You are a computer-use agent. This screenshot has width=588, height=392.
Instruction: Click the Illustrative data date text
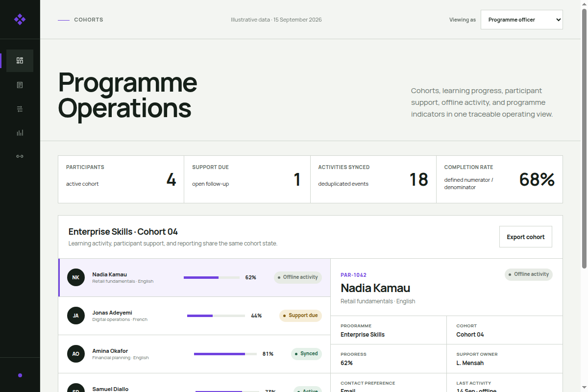tap(276, 20)
